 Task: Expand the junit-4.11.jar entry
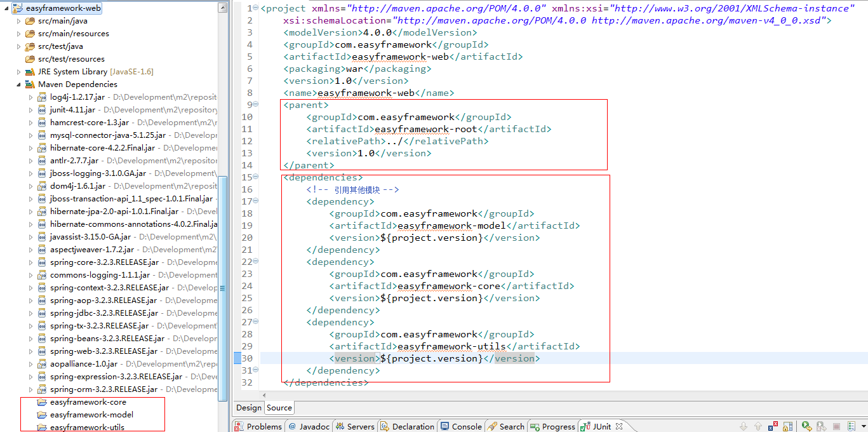tap(30, 110)
